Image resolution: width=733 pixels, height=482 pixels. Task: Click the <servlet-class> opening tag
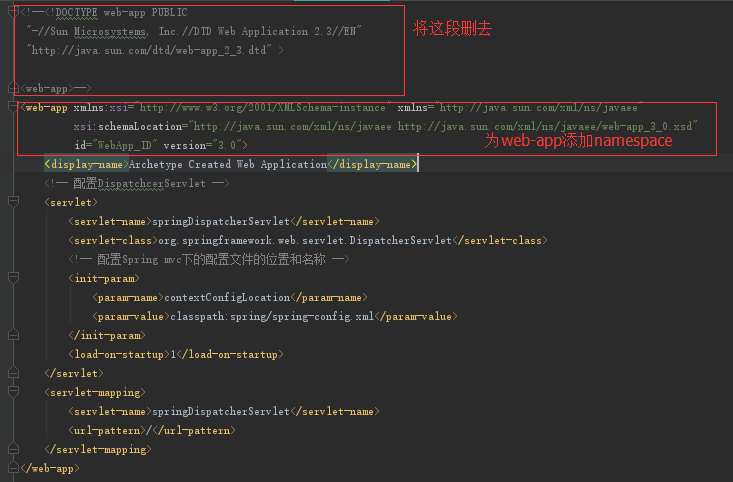pyautogui.click(x=113, y=240)
